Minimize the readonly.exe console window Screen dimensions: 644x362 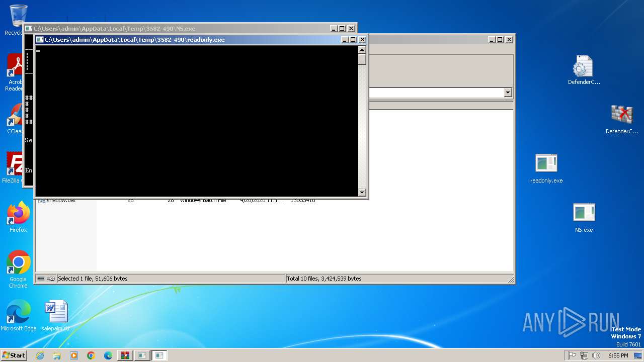point(345,40)
